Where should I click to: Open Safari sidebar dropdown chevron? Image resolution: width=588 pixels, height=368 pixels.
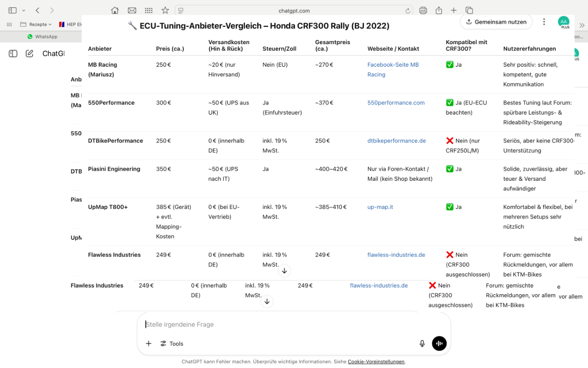coord(24,10)
